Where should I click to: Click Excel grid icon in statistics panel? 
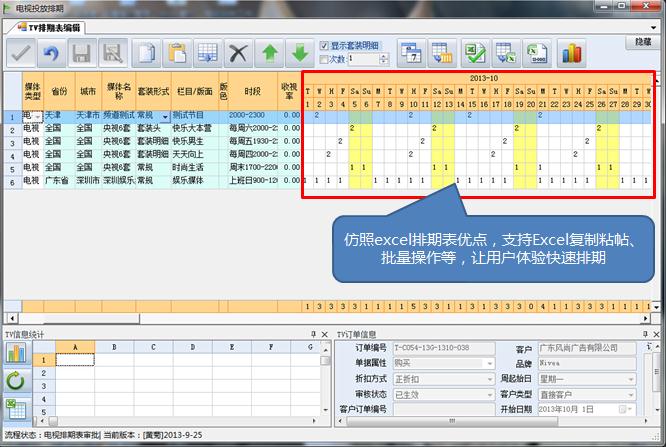16,409
